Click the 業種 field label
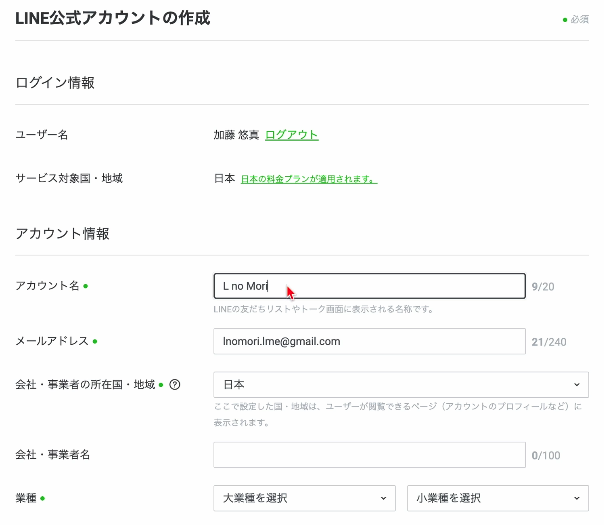The width and height of the screenshot is (604, 525). click(x=26, y=498)
